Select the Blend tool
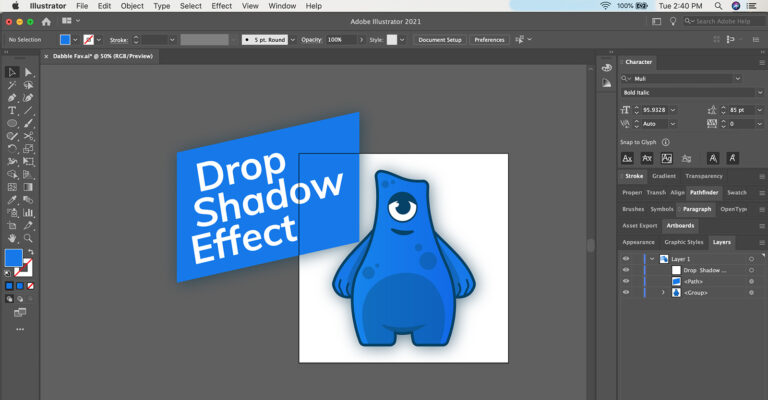 click(x=28, y=200)
